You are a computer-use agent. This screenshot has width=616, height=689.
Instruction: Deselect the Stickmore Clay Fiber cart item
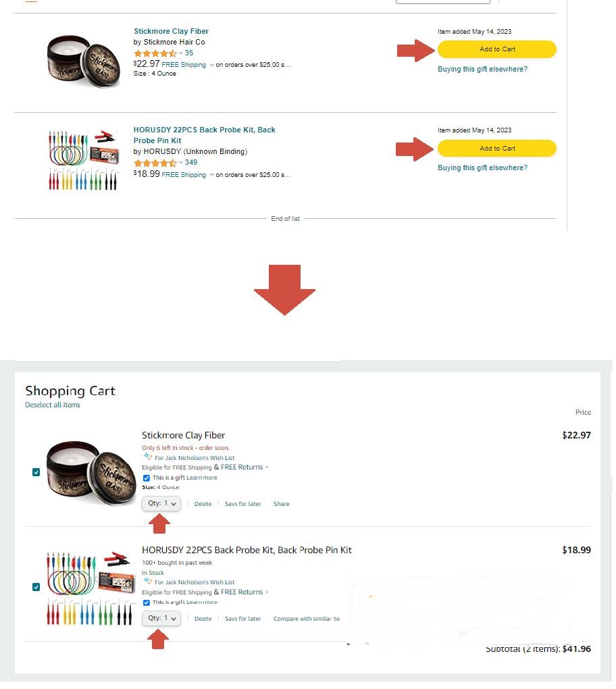(36, 472)
